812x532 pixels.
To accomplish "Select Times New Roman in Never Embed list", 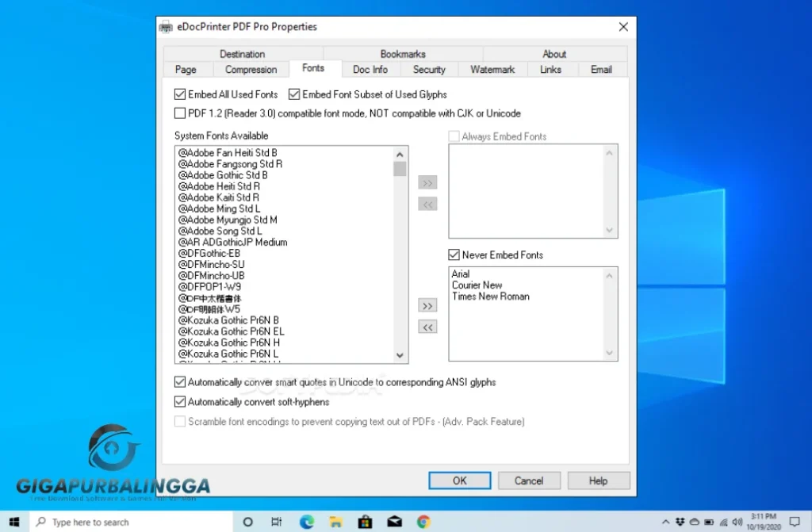I will (x=492, y=296).
